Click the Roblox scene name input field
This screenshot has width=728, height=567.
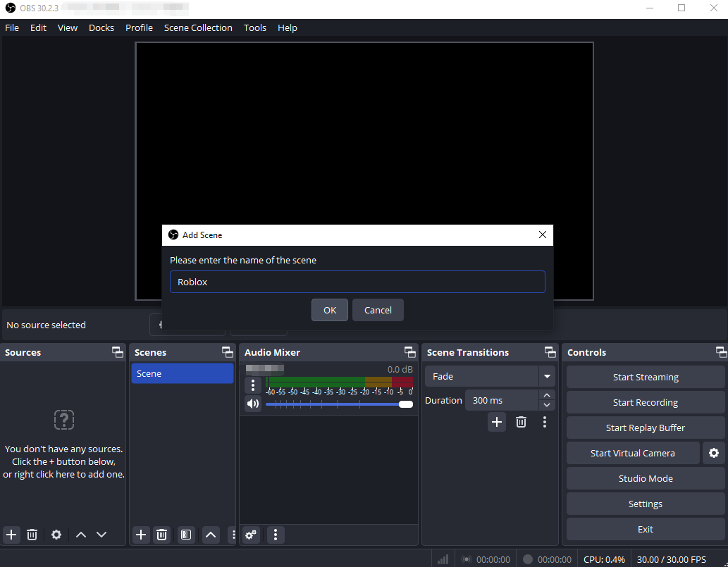click(x=357, y=282)
